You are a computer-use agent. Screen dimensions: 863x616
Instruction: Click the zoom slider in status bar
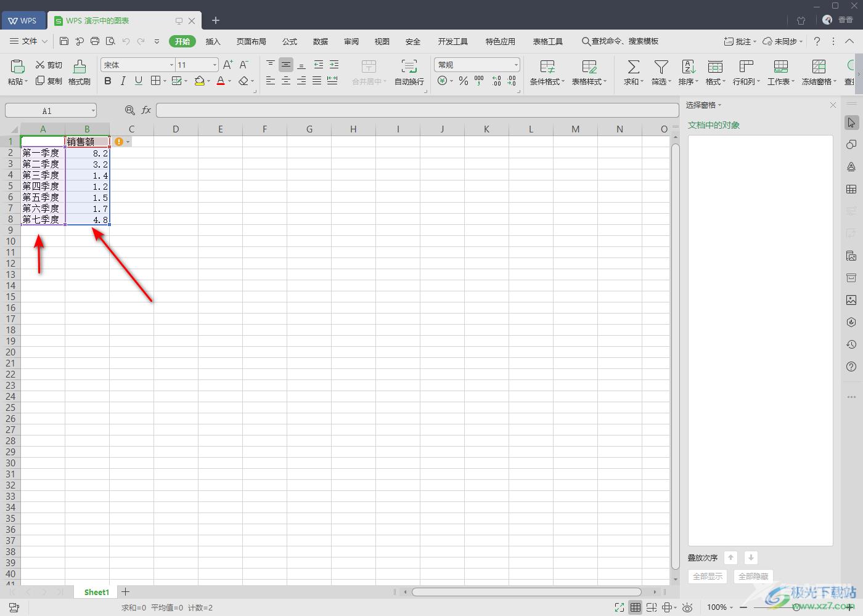point(796,607)
